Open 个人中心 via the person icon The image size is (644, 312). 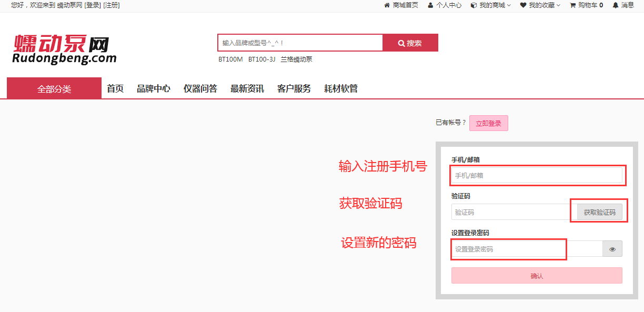pyautogui.click(x=430, y=5)
